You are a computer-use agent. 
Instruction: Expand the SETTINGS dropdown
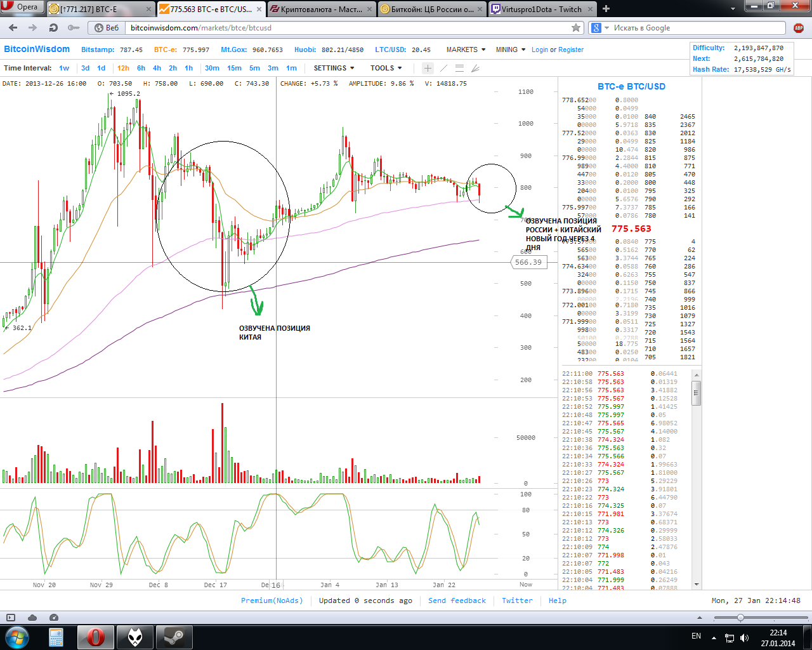(334, 69)
